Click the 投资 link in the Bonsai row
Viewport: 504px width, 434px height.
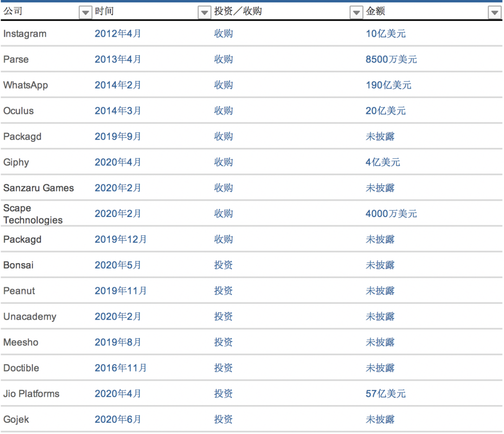224,265
